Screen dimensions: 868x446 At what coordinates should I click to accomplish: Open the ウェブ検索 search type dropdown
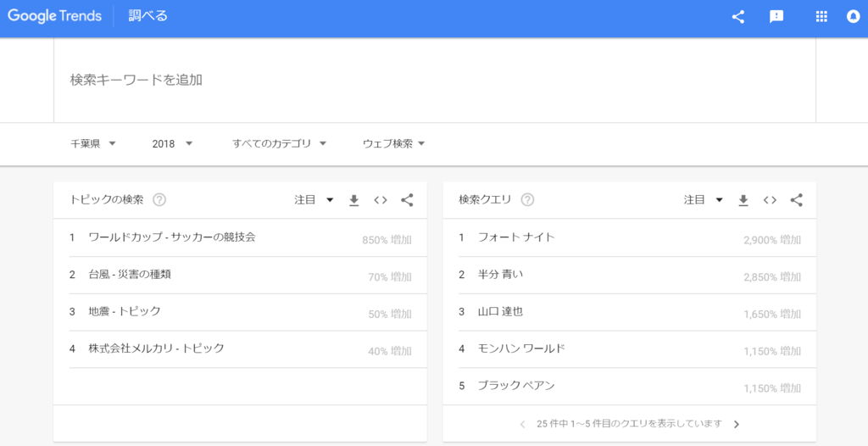(x=393, y=144)
